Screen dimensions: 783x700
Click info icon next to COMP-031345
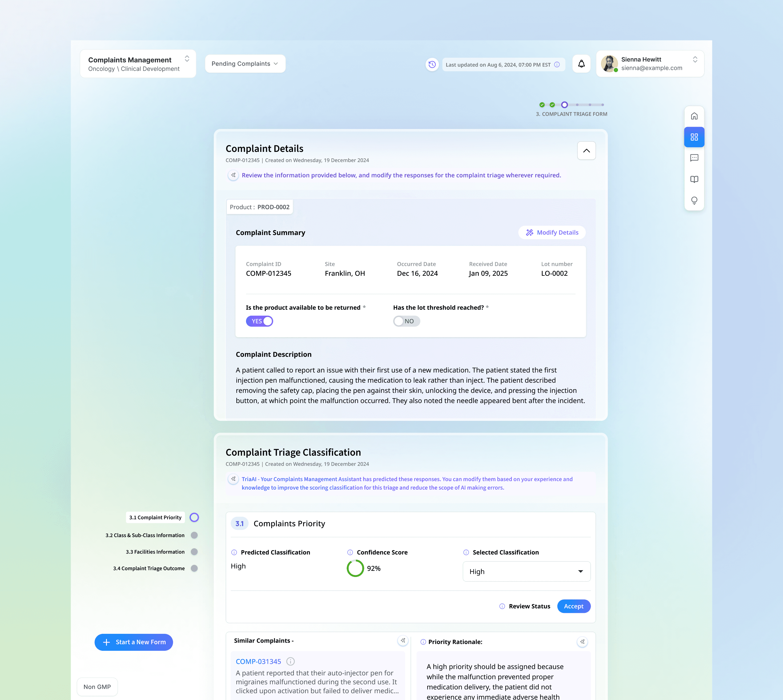tap(291, 662)
